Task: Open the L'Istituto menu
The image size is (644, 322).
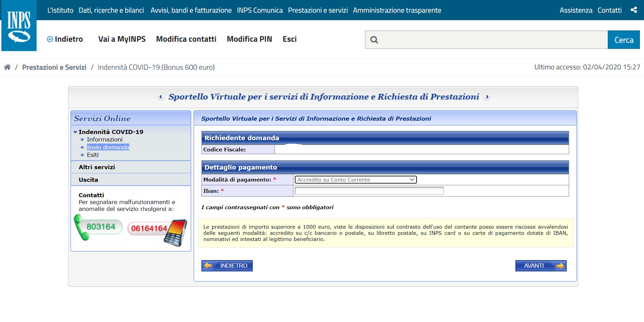Action: [61, 10]
